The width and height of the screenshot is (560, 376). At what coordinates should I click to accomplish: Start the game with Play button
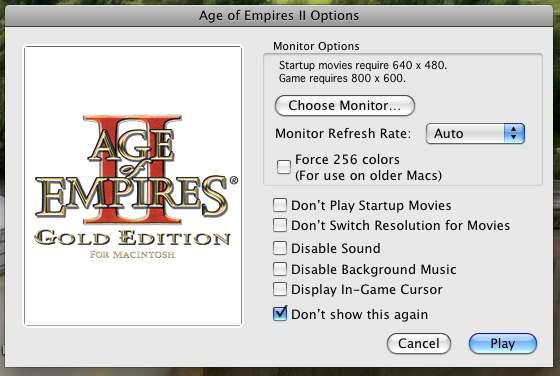502,344
